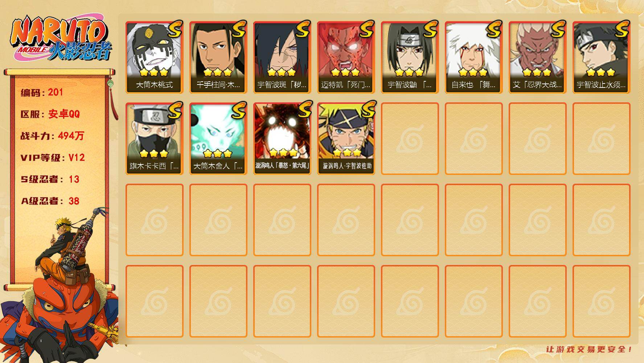Click the first empty slot after 漩涡鸣人·宇智波佐助
This screenshot has width=644, height=363.
(x=410, y=139)
